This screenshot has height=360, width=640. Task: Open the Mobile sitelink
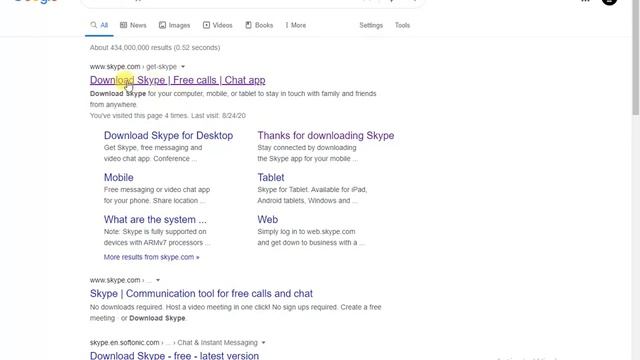click(x=118, y=178)
